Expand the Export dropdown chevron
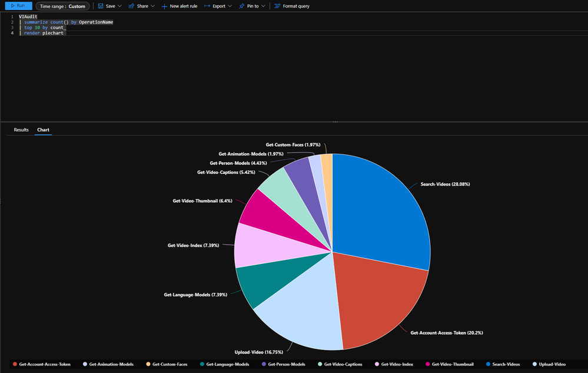Screen dimensions: 588x373 point(230,6)
